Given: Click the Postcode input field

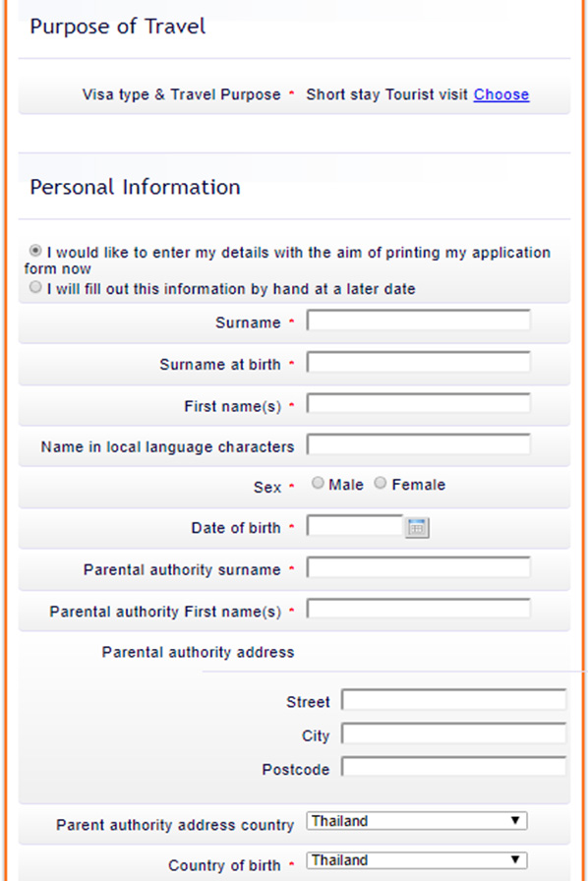Looking at the screenshot, I should (x=454, y=767).
